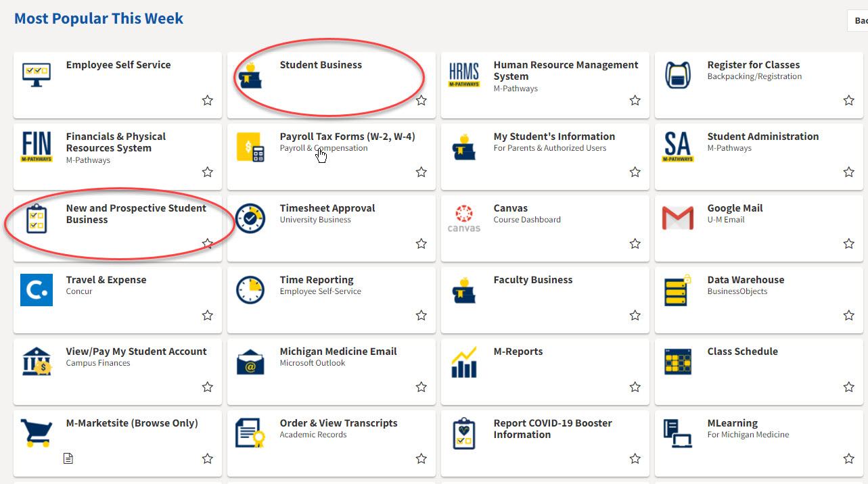
Task: Click the M-Marketsite shopping cart icon
Action: click(x=37, y=433)
